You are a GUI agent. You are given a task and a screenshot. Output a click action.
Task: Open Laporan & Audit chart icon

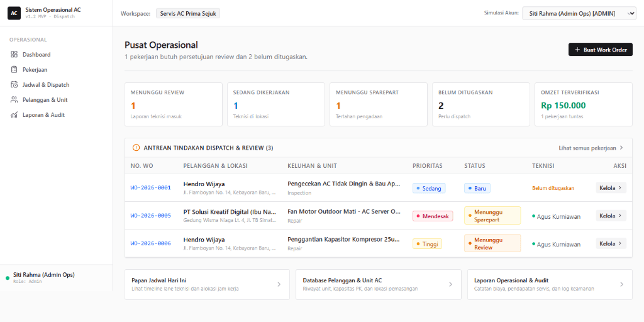pyautogui.click(x=14, y=115)
